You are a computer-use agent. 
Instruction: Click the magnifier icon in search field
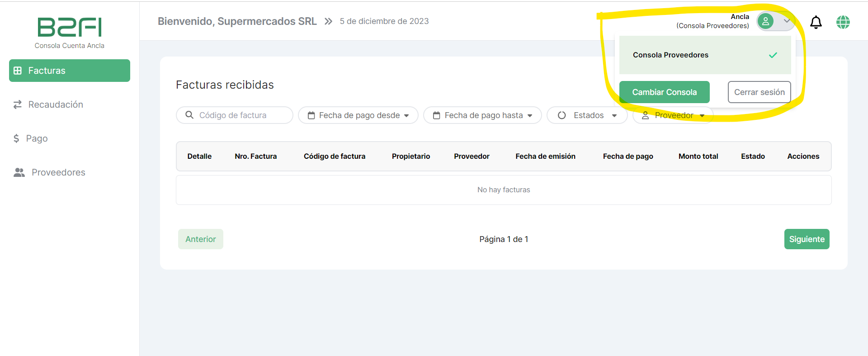(x=189, y=115)
